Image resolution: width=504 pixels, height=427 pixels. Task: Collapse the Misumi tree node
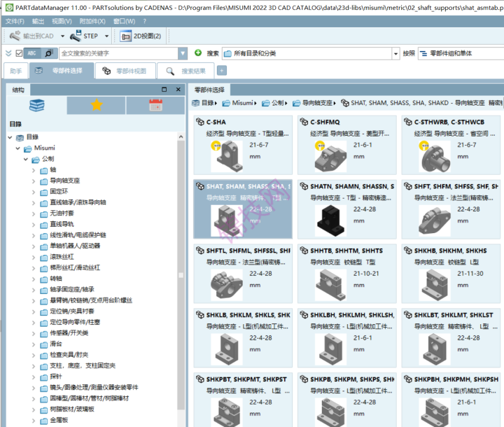(x=17, y=148)
